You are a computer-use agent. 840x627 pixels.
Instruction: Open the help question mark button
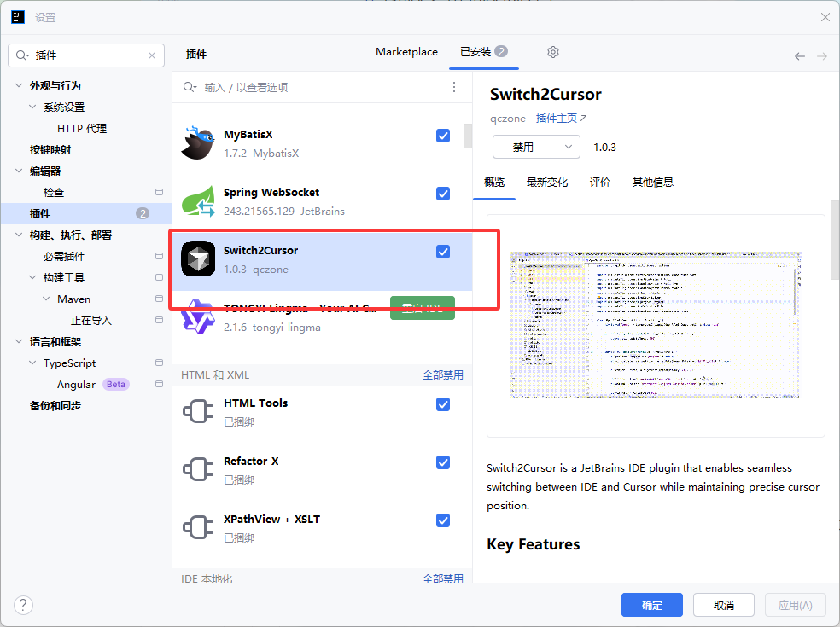pos(23,605)
